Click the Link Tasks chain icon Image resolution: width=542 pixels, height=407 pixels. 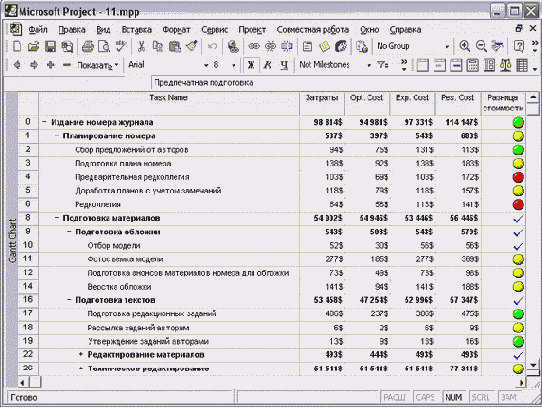pyautogui.click(x=254, y=46)
